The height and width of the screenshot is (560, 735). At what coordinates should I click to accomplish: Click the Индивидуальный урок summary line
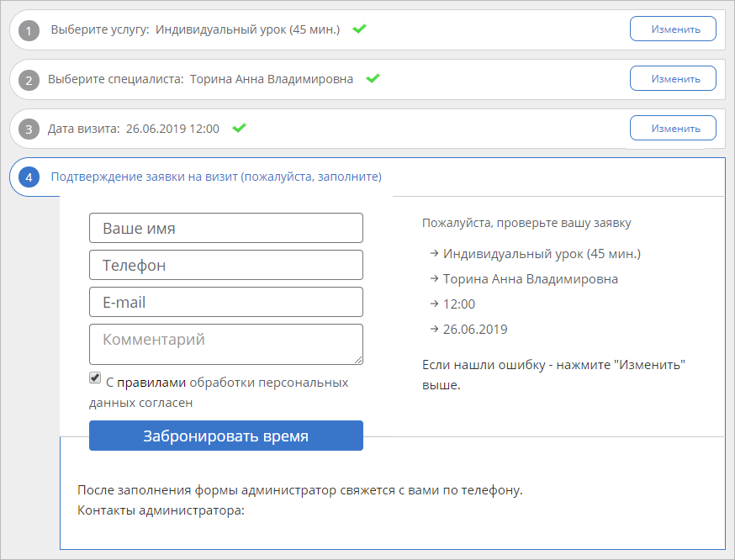(x=542, y=253)
